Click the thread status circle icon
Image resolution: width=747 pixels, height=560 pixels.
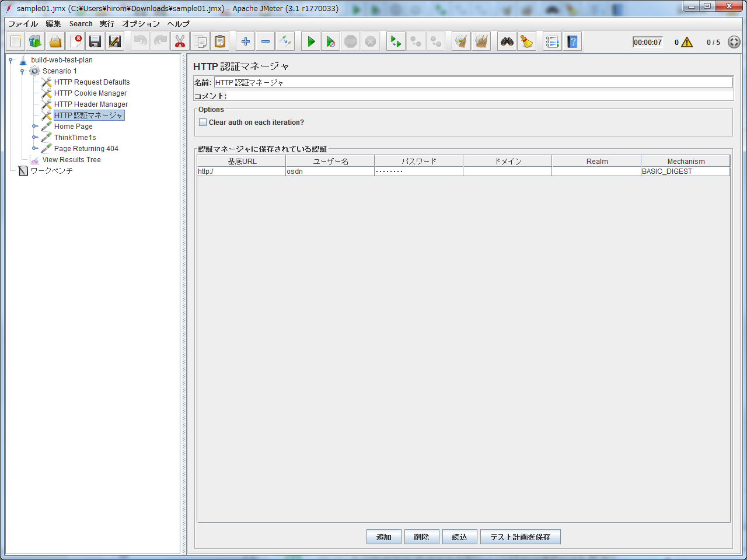pos(734,42)
